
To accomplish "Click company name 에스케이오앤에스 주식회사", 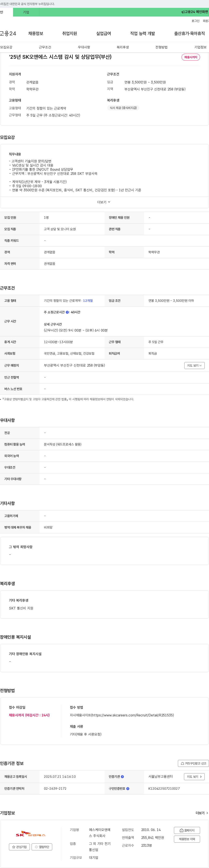I will (x=100, y=833).
